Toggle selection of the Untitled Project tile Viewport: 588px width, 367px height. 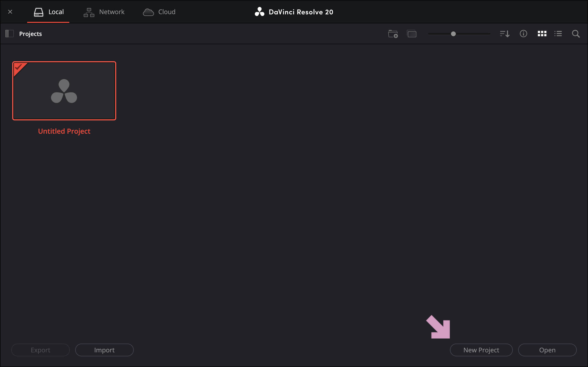pyautogui.click(x=64, y=91)
